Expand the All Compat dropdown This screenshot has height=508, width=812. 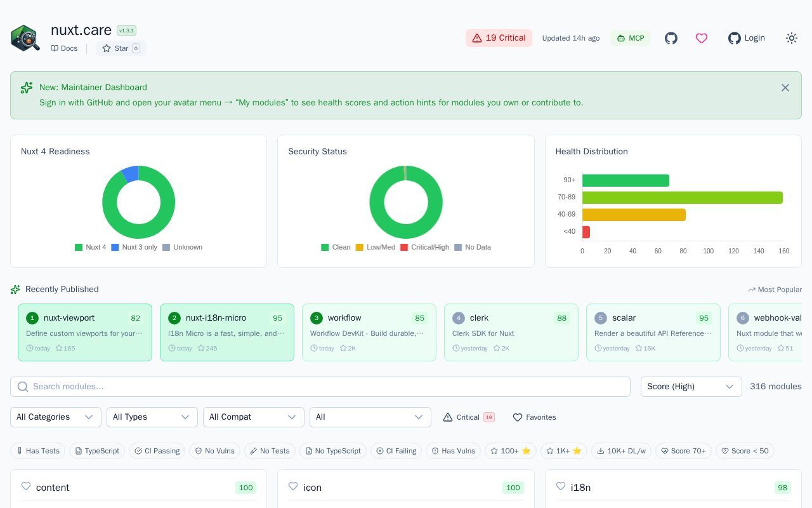point(254,417)
